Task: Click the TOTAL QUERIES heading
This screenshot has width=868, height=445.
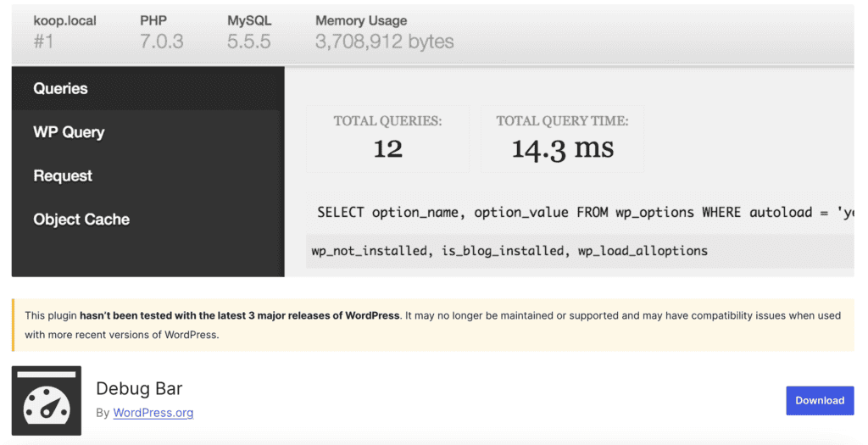Action: coord(387,121)
